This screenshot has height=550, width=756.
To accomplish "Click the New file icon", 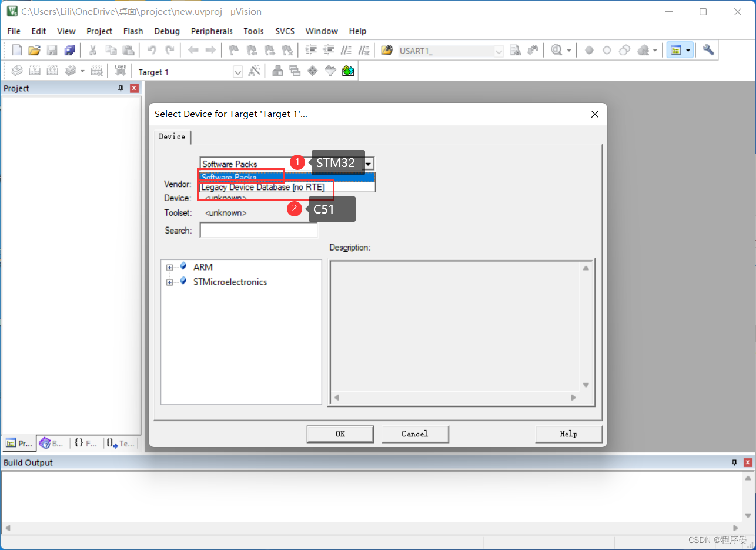I will click(17, 51).
